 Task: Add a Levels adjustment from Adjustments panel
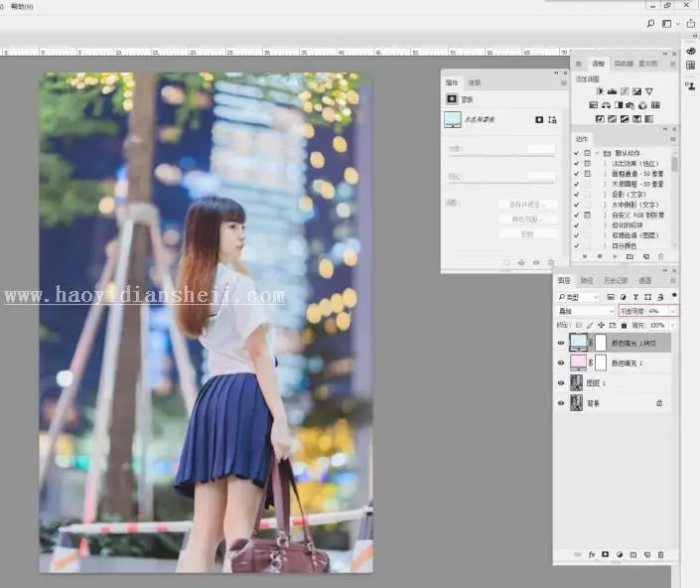[x=612, y=91]
